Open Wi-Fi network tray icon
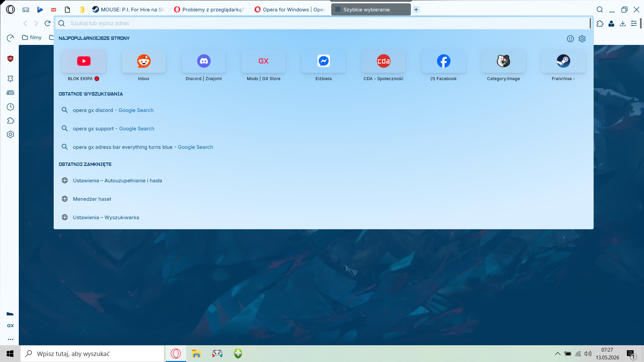 (578, 354)
